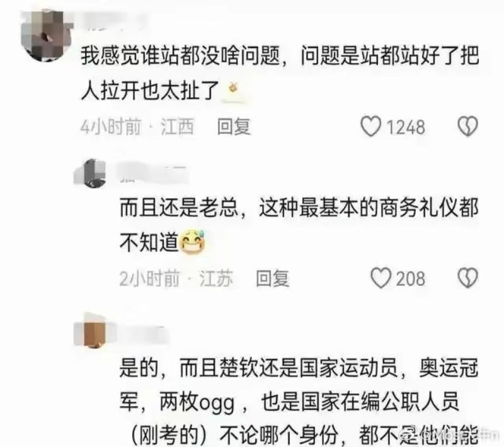
Task: Select reply text mentioning 楚钦 国家运动员
Action: (x=299, y=402)
